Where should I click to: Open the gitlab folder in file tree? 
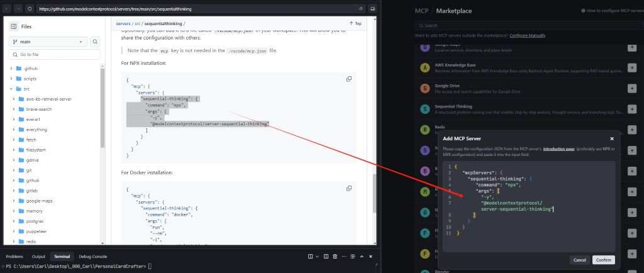point(31,191)
